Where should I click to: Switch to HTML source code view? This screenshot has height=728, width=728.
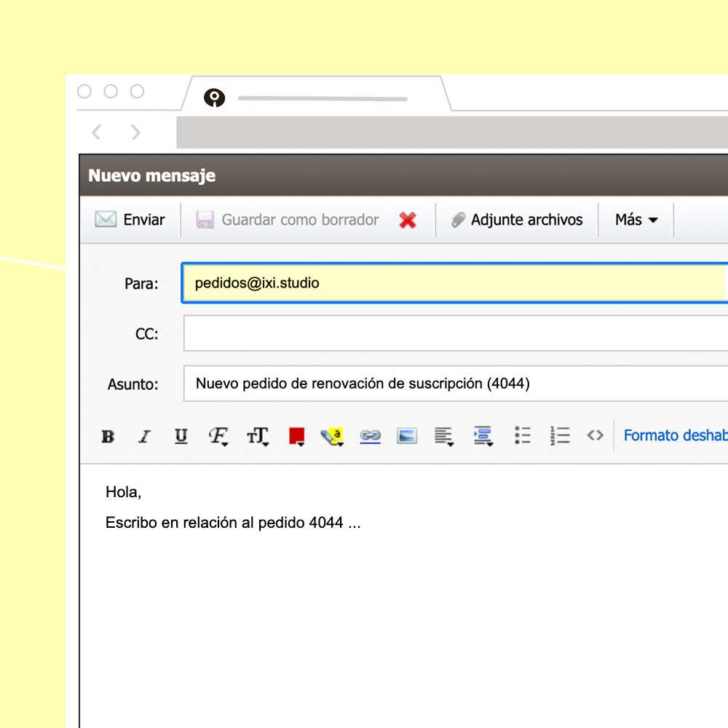(595, 435)
